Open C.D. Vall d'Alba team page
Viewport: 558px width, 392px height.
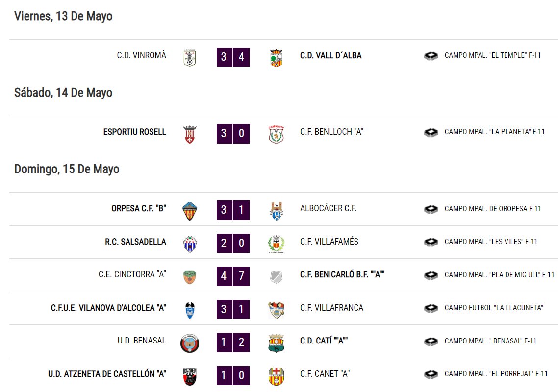click(x=330, y=55)
